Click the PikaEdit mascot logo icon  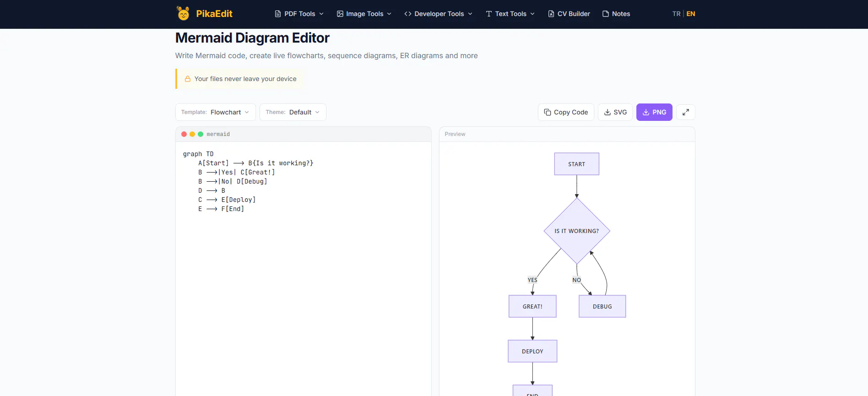(183, 13)
